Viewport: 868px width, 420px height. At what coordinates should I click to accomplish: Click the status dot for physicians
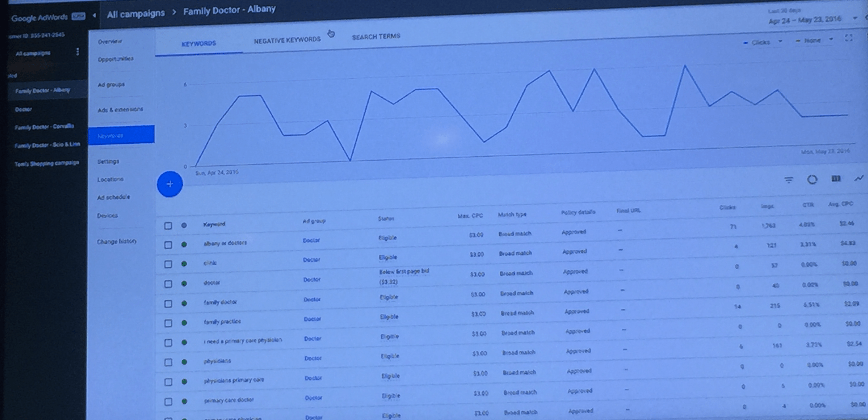pos(184,362)
